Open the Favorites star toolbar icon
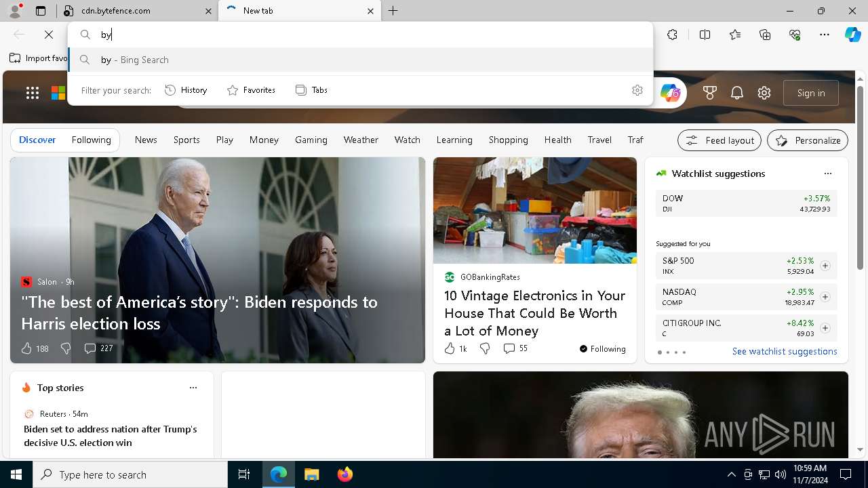The height and width of the screenshot is (488, 868). point(735,35)
